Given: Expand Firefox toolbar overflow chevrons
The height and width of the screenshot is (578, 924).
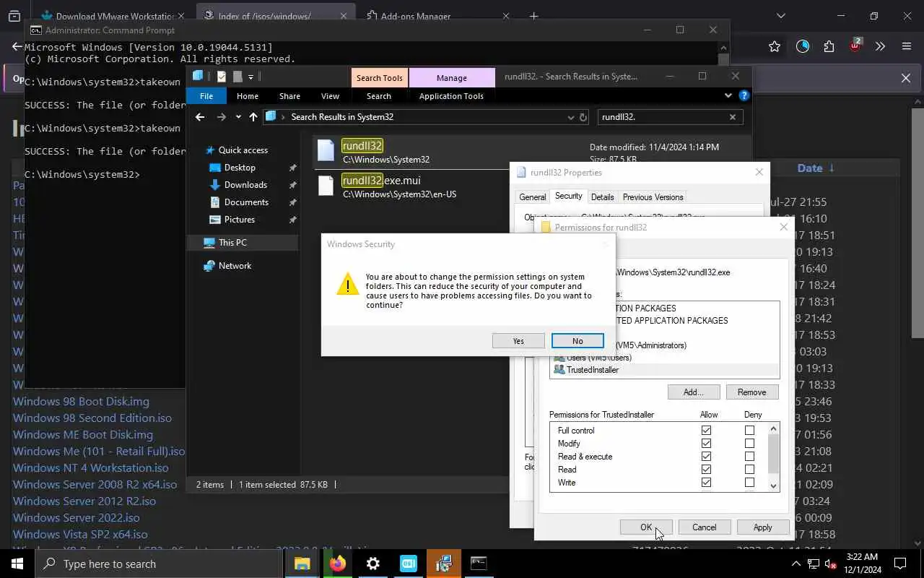Looking at the screenshot, I should 880,46.
